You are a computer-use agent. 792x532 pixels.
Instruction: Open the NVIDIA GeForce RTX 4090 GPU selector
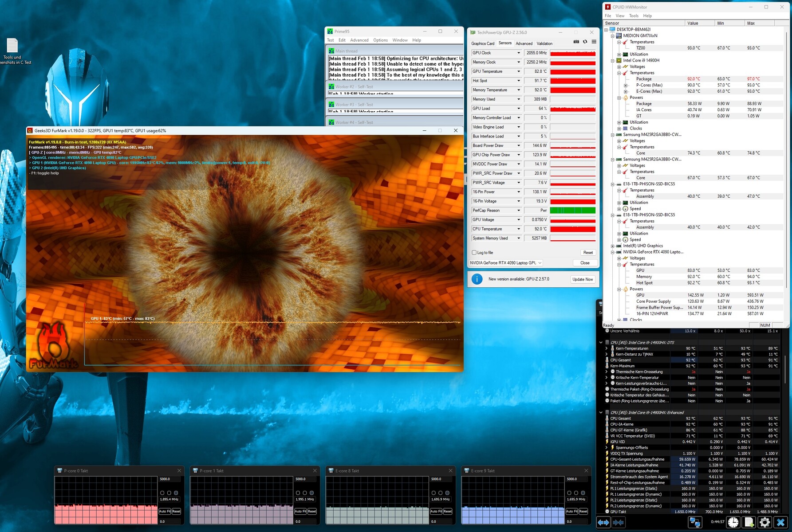506,263
